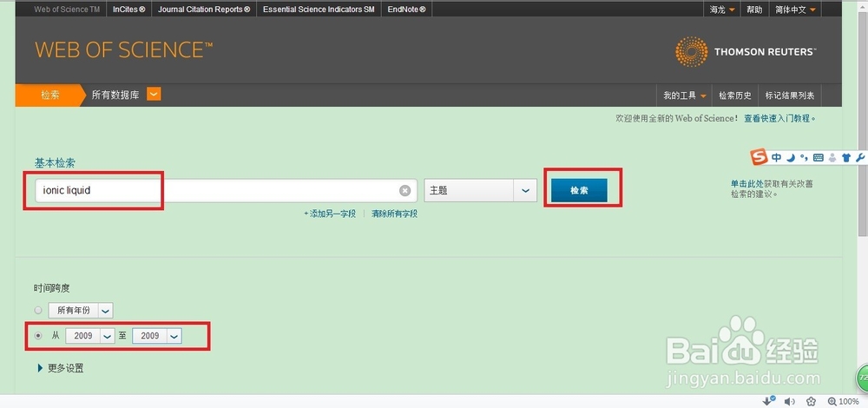Expand the 更多设置 section
The width and height of the screenshot is (868, 408).
point(61,368)
